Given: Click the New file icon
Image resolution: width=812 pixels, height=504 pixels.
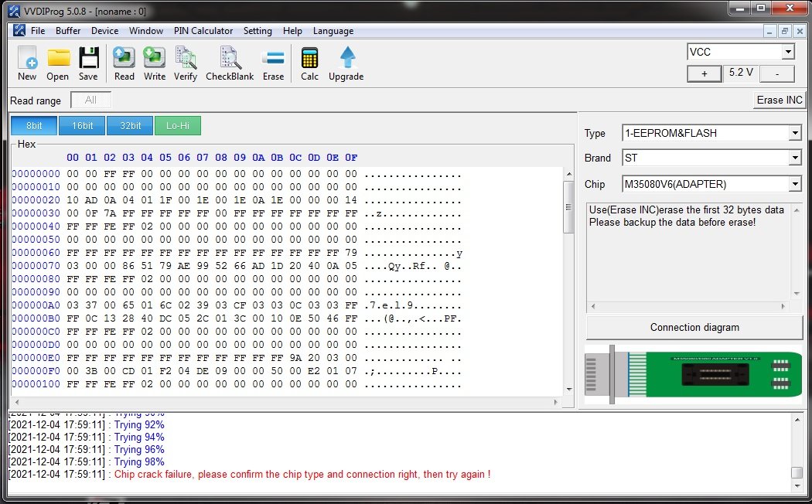Looking at the screenshot, I should click(27, 63).
